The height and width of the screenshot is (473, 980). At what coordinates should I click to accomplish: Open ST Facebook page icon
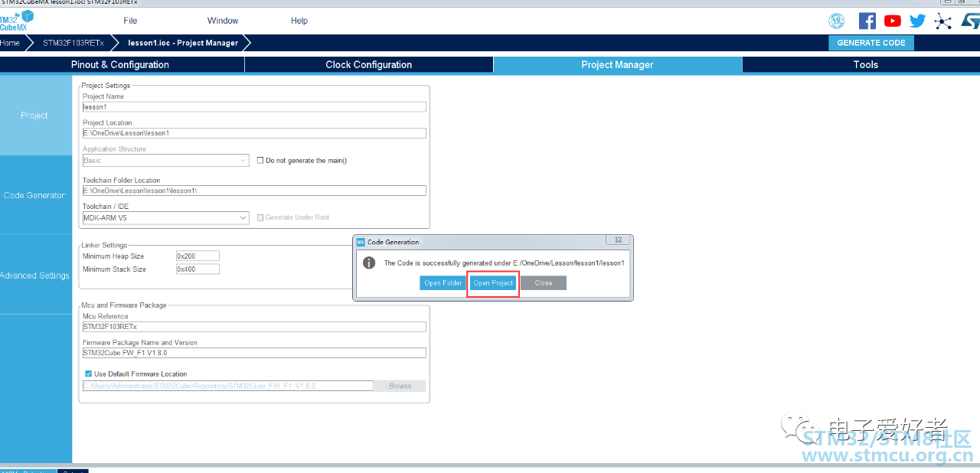[x=867, y=21]
